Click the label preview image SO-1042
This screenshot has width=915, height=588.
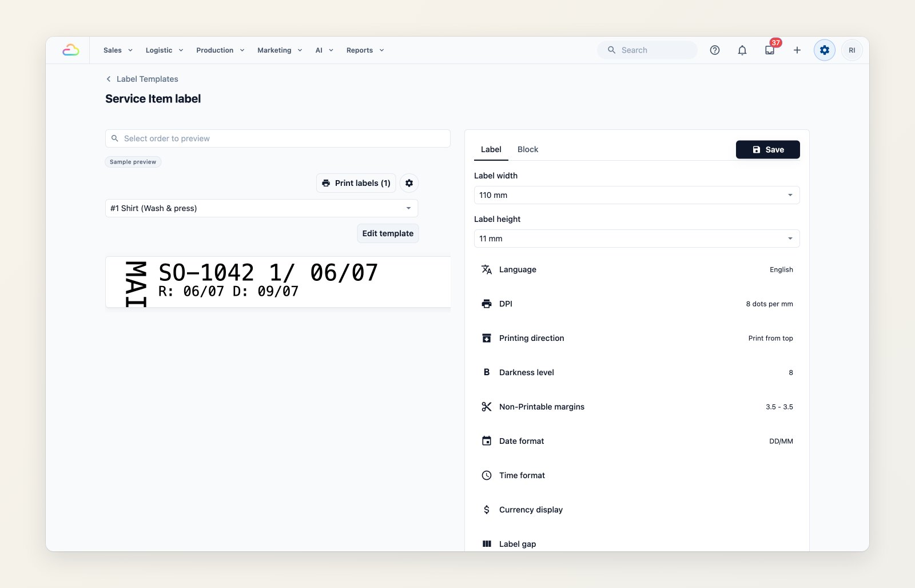(278, 282)
